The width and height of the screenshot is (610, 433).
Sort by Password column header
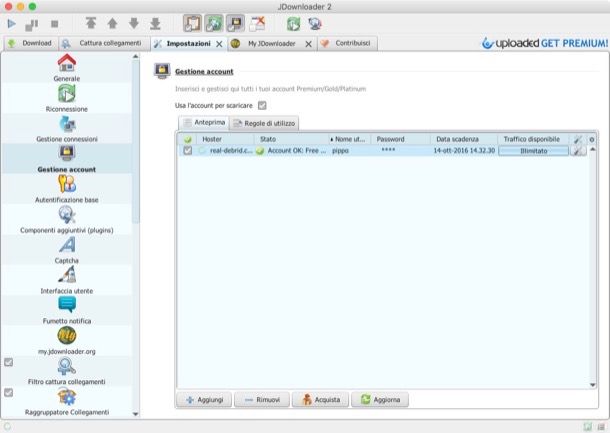coord(400,139)
